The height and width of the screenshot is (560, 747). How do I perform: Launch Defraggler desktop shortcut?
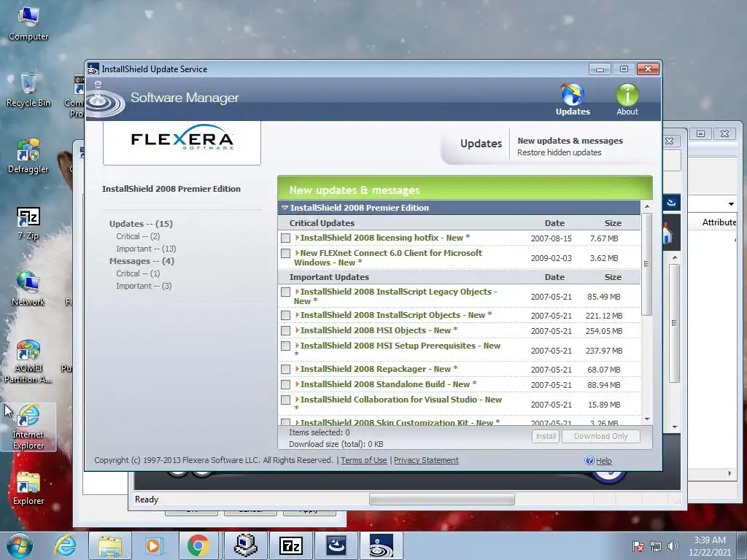28,156
